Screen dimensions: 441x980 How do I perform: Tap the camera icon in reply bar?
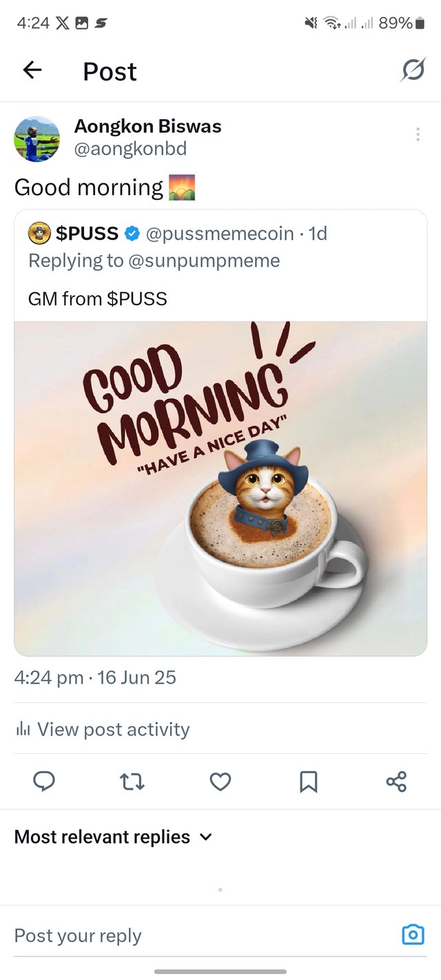pyautogui.click(x=413, y=935)
